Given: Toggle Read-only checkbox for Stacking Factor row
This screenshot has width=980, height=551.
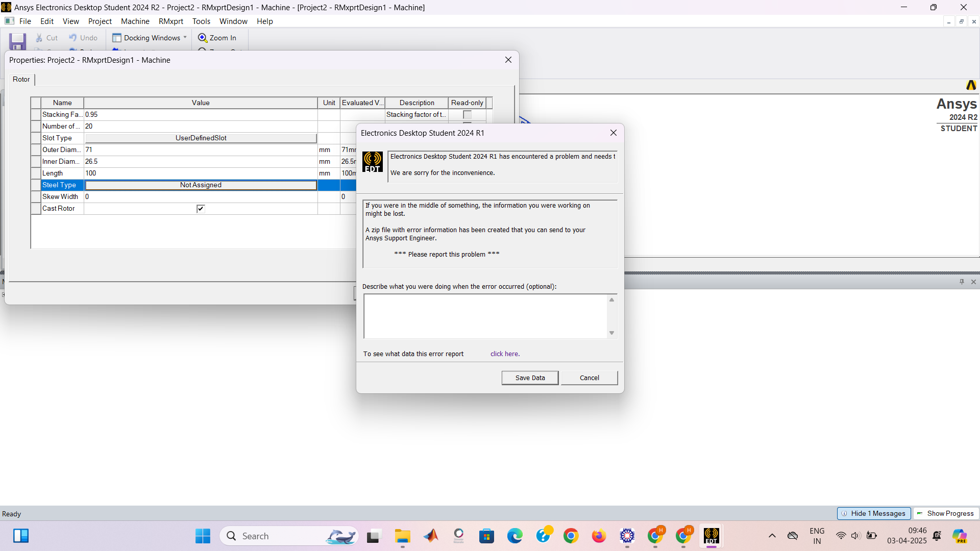Looking at the screenshot, I should 467,115.
